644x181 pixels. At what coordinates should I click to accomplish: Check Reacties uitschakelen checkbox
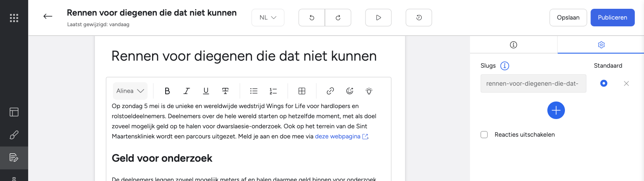tap(484, 134)
